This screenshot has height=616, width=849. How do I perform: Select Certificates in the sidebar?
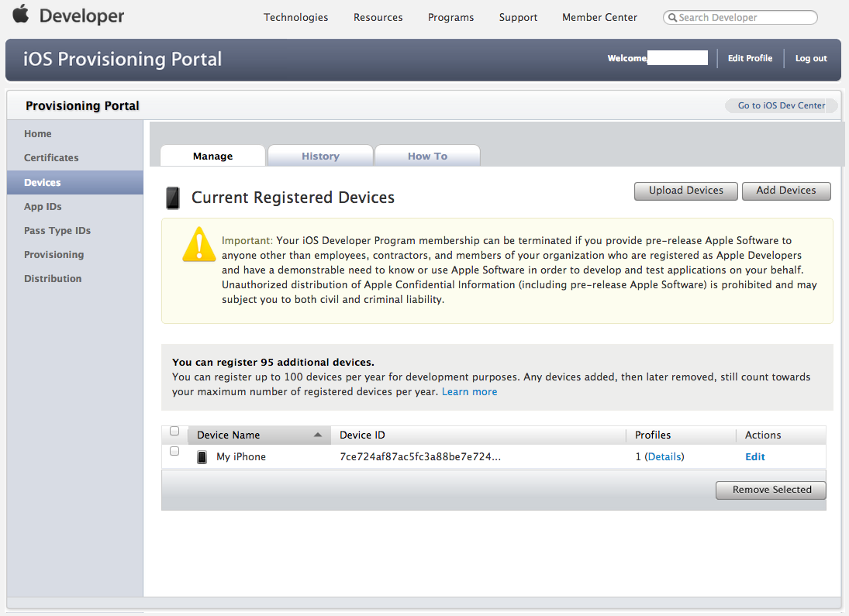[x=51, y=157]
